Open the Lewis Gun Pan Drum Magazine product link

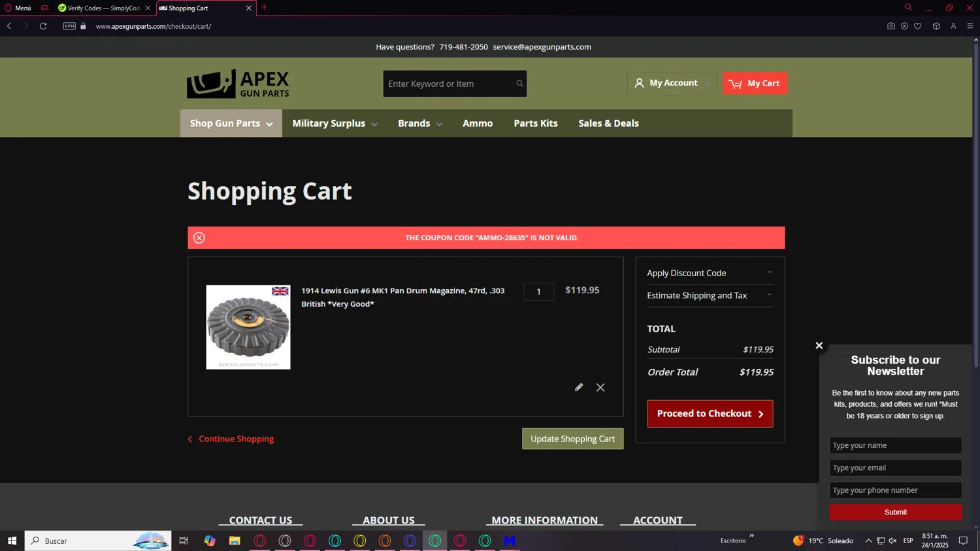click(x=402, y=297)
